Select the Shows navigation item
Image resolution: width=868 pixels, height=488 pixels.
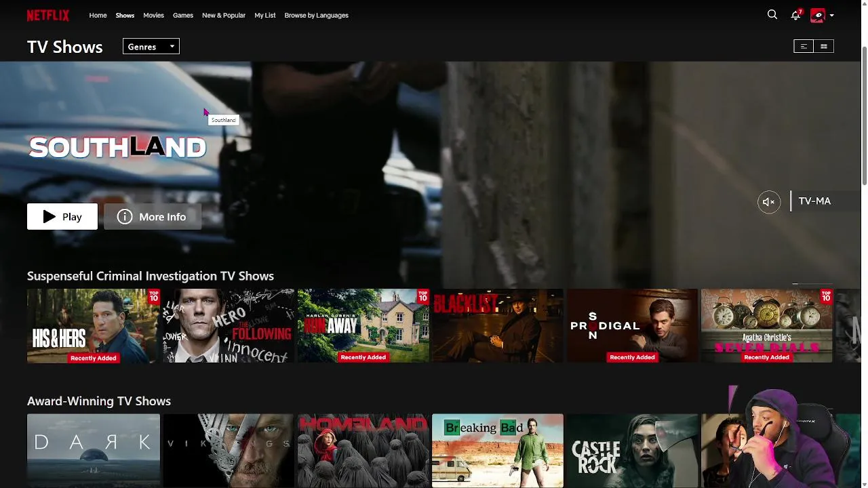click(125, 15)
